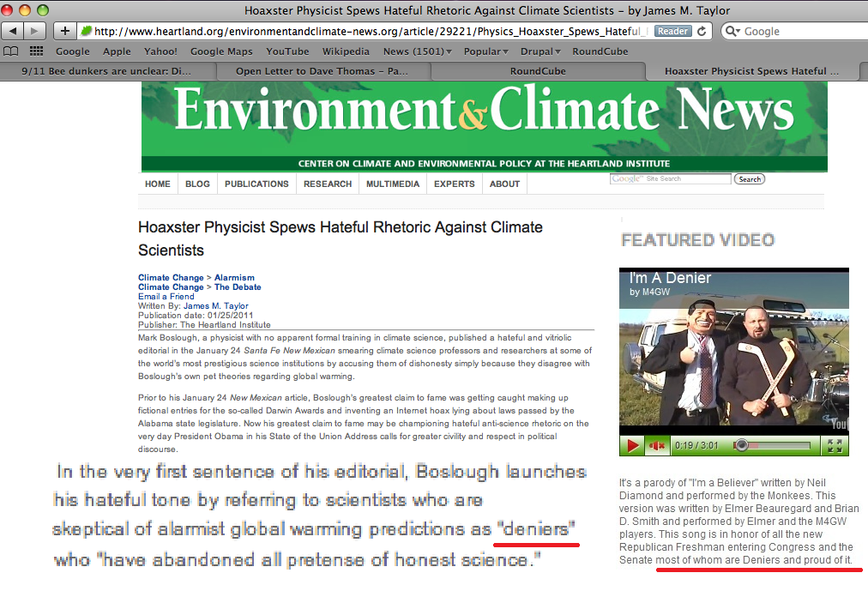
Task: Add bookmark with the plus button
Action: point(65,31)
